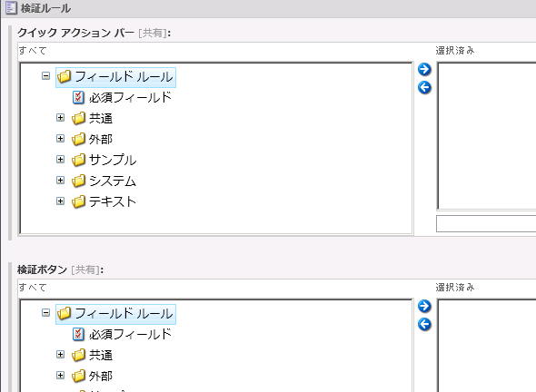Expand the 共通 folder in upper tree
This screenshot has height=392, width=536.
click(x=61, y=117)
